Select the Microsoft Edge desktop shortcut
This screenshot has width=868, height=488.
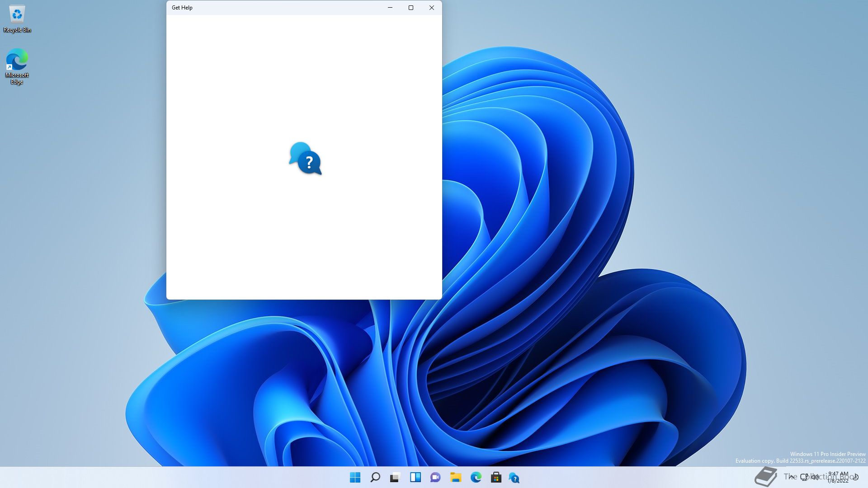coord(17,66)
